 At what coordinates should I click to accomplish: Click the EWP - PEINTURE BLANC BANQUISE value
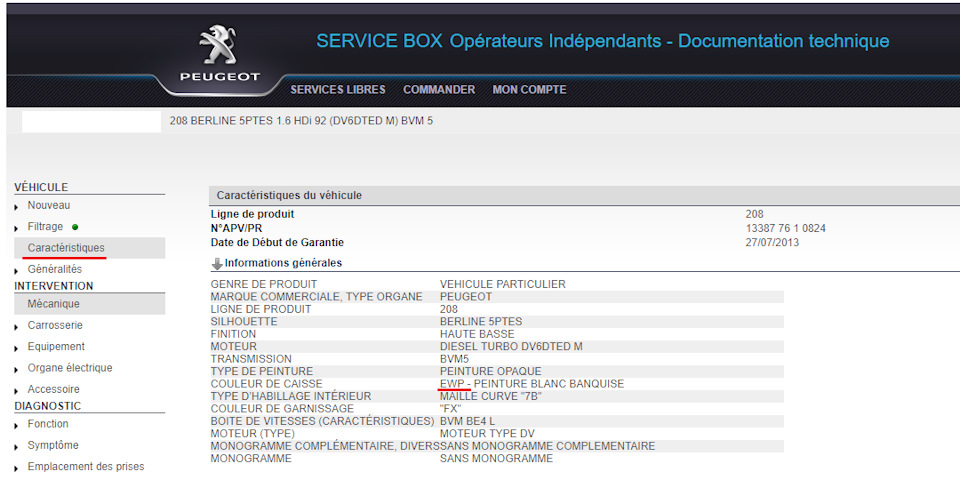[x=532, y=384]
